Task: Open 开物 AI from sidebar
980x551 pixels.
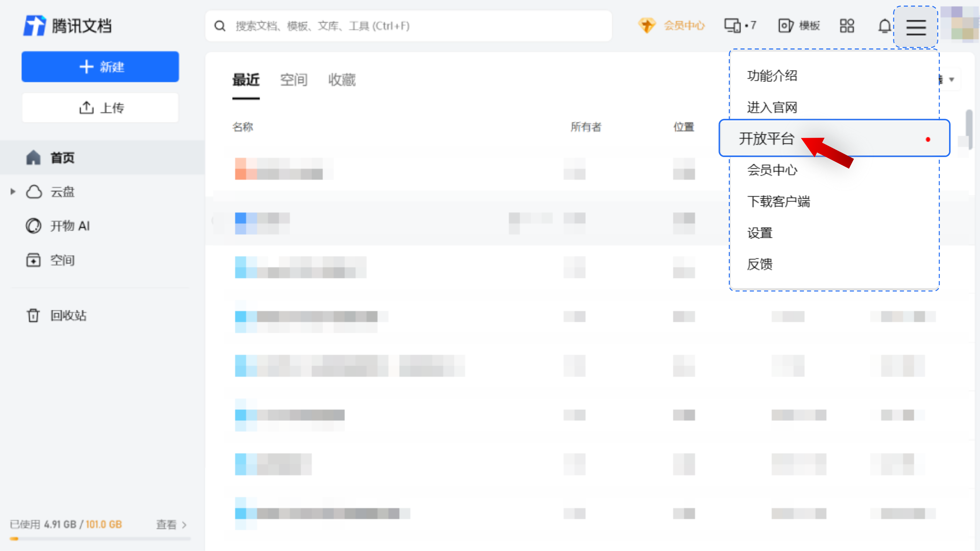Action: [69, 226]
